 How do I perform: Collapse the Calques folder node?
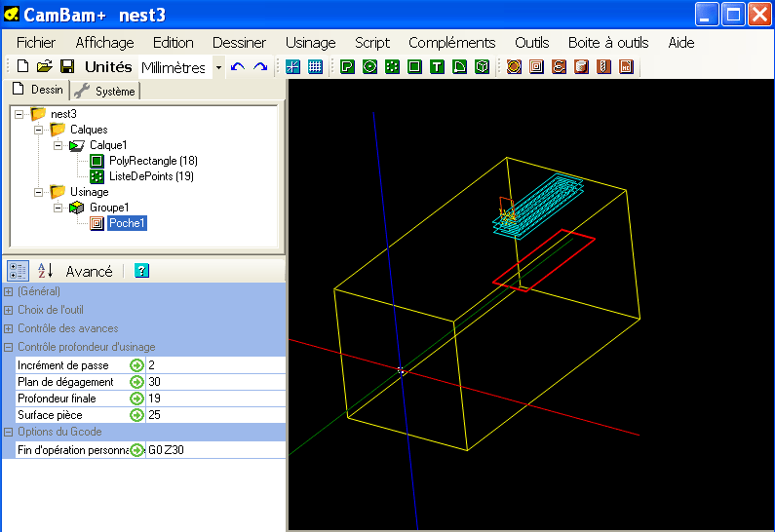tap(39, 130)
